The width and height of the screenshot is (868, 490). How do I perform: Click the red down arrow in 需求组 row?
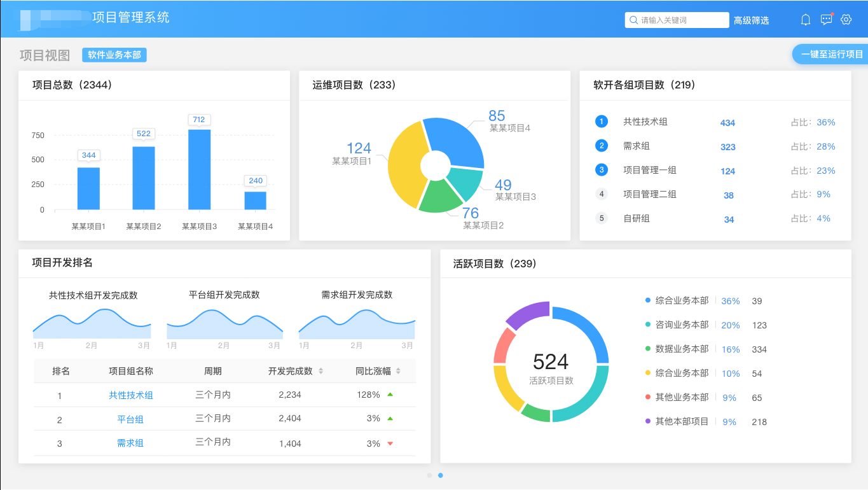click(x=390, y=444)
